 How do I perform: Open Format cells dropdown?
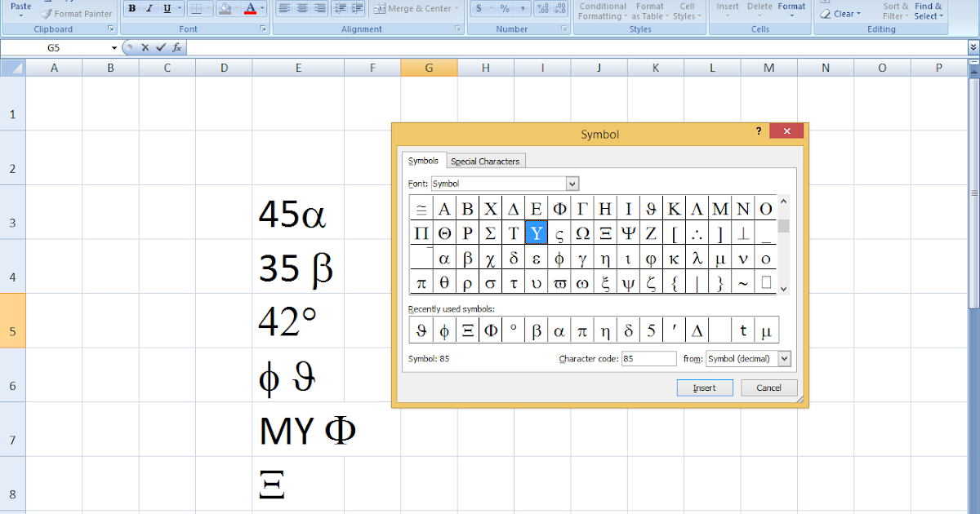(791, 11)
